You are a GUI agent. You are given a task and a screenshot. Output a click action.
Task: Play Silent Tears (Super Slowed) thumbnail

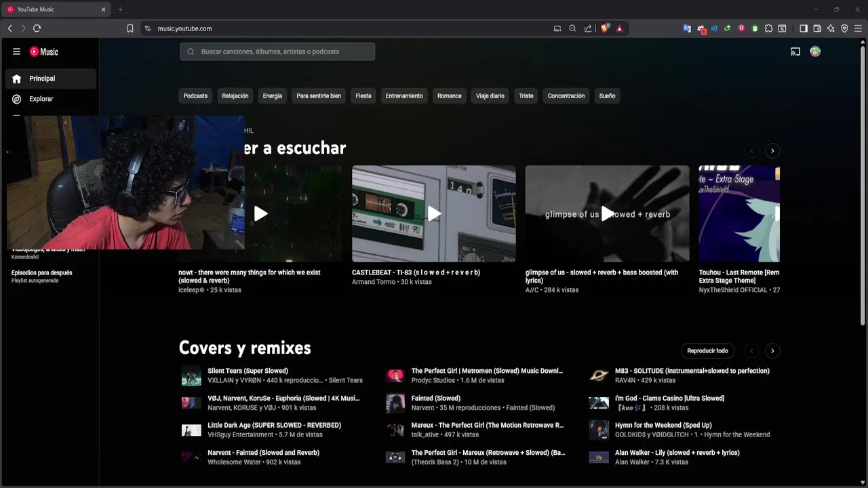click(191, 375)
